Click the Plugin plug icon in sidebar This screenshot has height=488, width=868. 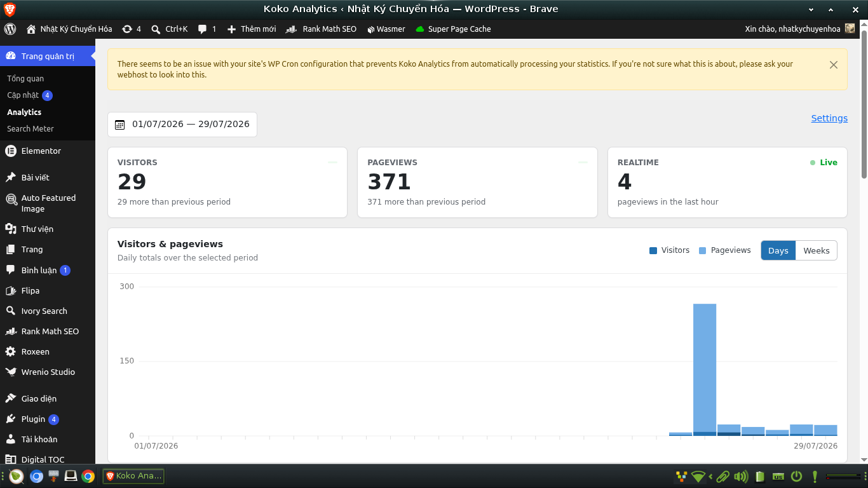pyautogui.click(x=11, y=419)
